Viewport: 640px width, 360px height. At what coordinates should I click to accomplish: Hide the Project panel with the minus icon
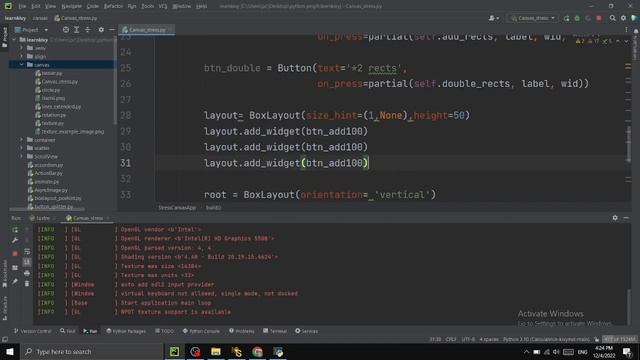(x=112, y=30)
